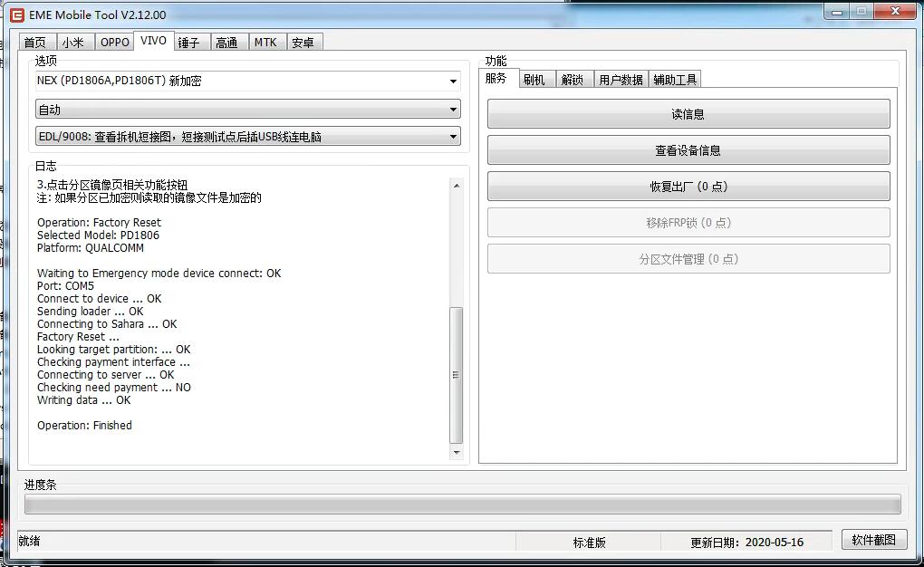This screenshot has width=924, height=567.
Task: Click 'Operation: Factory Reset' log line
Action: [99, 222]
